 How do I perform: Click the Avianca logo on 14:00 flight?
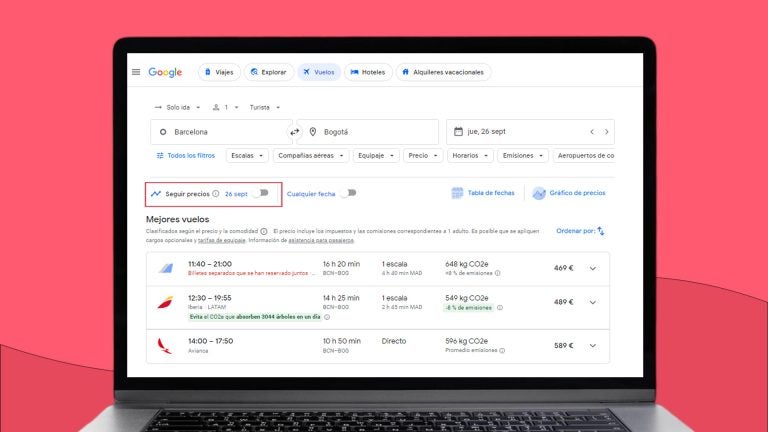[165, 346]
